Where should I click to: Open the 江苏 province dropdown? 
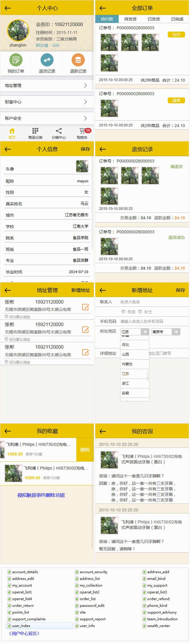click(135, 332)
